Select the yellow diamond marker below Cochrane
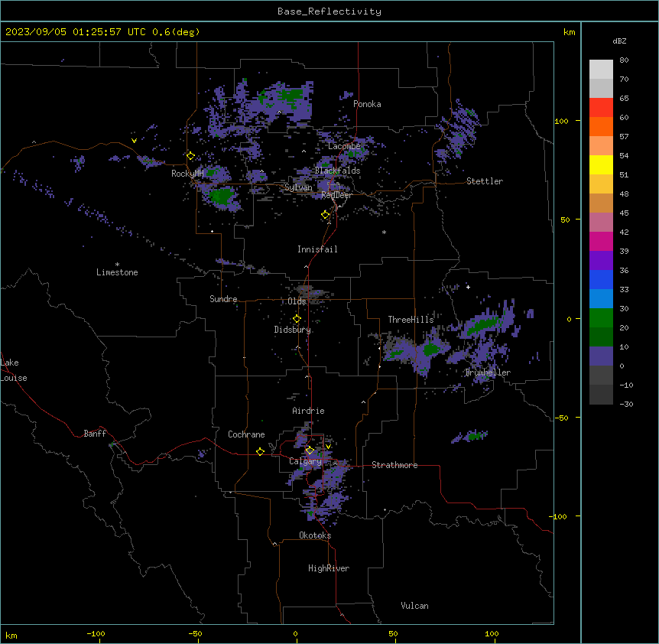This screenshot has height=644, width=659. [260, 451]
